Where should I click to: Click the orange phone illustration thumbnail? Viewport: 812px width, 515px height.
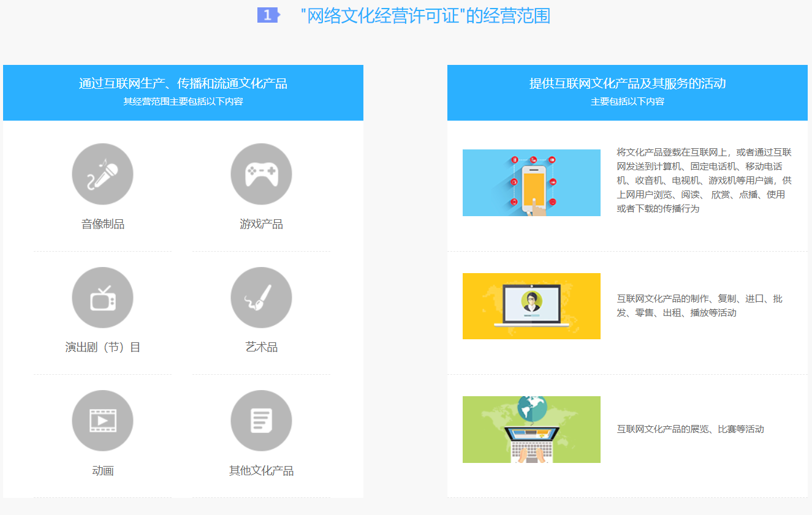pyautogui.click(x=531, y=182)
